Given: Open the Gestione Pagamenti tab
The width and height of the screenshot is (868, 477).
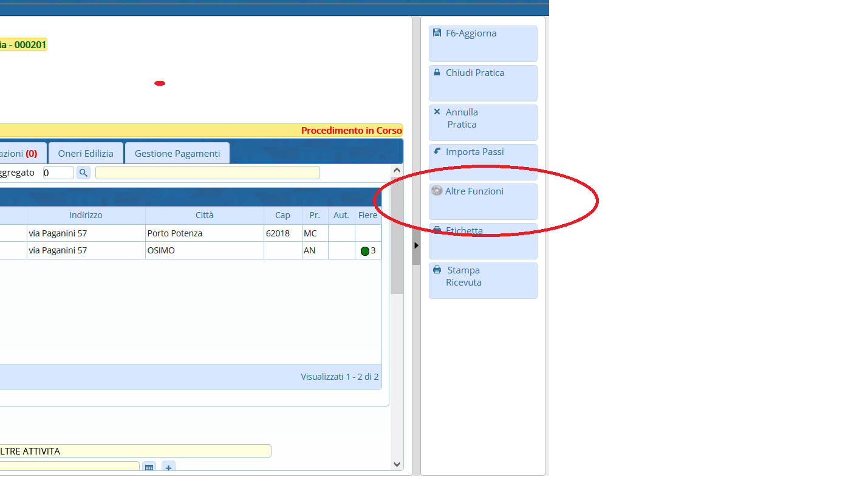Looking at the screenshot, I should tap(177, 154).
